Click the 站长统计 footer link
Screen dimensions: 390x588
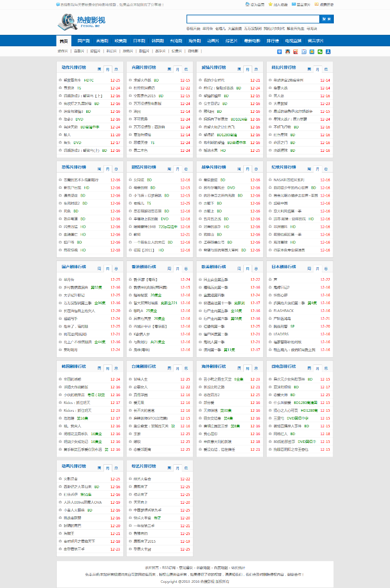pyautogui.click(x=238, y=568)
